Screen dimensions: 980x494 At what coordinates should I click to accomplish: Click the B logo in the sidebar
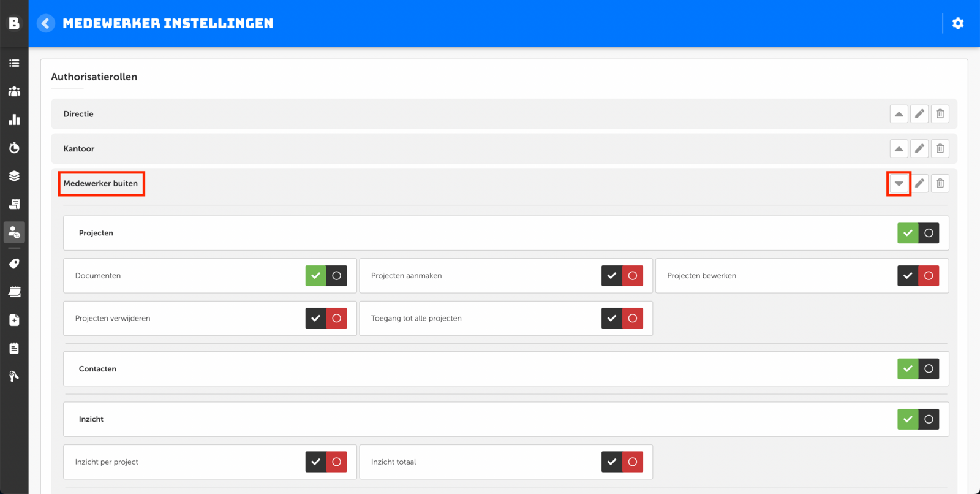click(x=14, y=23)
